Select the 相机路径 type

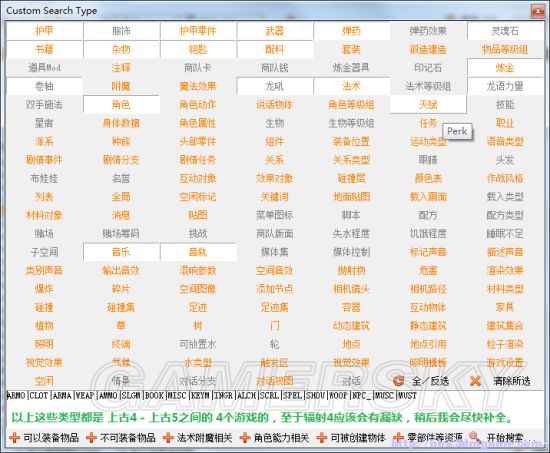[428, 288]
